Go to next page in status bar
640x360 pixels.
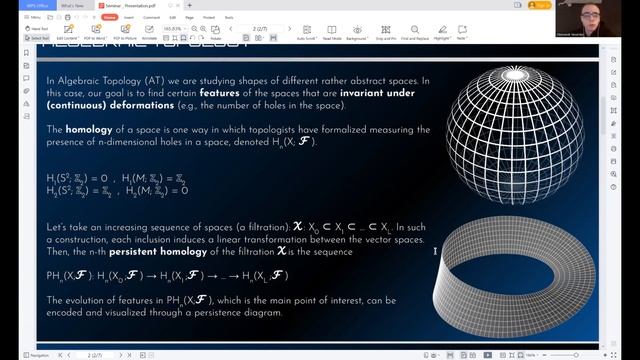click(120, 355)
